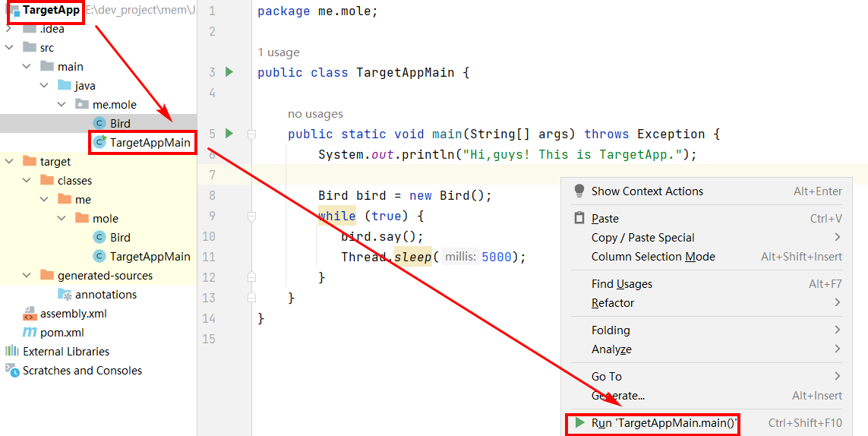Click the Maven pom.xml icon
The image size is (868, 436).
pyautogui.click(x=30, y=333)
